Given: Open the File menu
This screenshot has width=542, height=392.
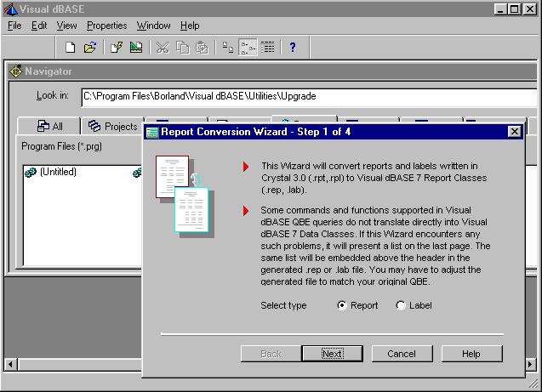Looking at the screenshot, I should [x=14, y=26].
